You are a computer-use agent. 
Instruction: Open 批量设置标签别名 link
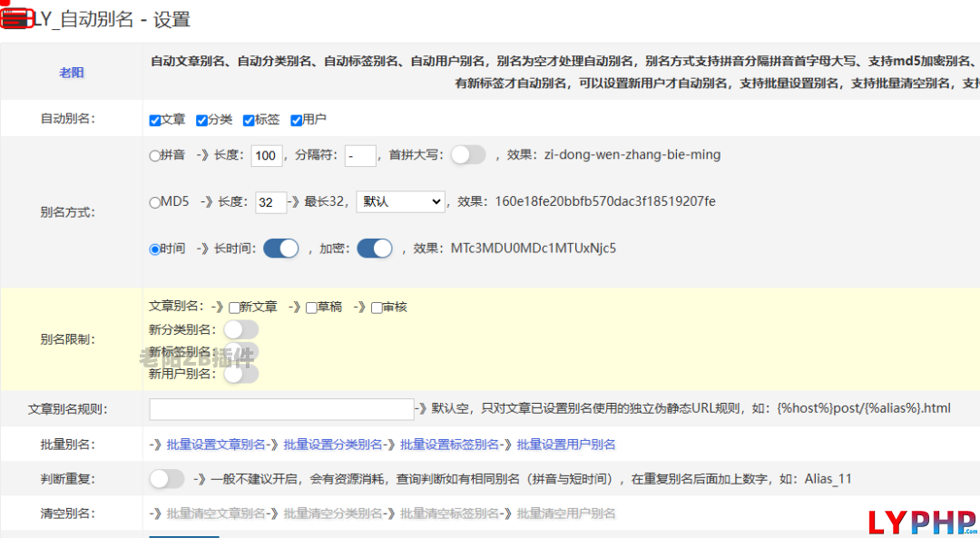(450, 445)
